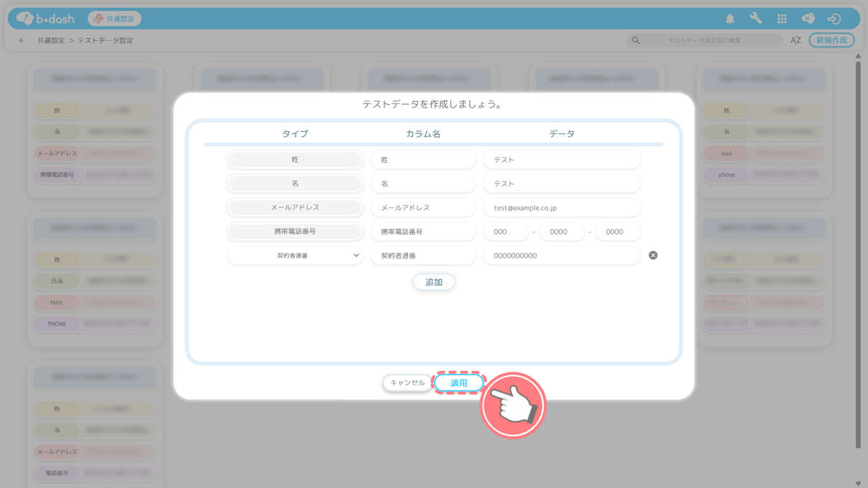This screenshot has height=488, width=868.
Task: Open the 共通設定 menu tab
Action: click(115, 19)
